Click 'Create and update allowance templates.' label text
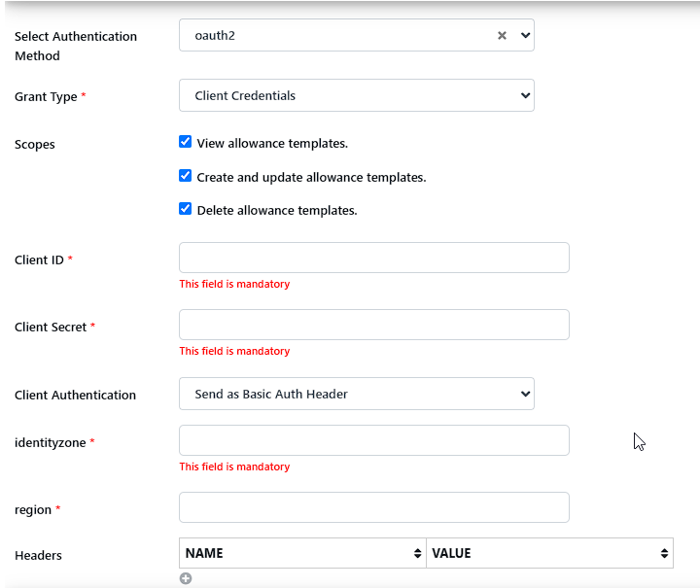Image resolution: width=700 pixels, height=588 pixels. tap(311, 177)
